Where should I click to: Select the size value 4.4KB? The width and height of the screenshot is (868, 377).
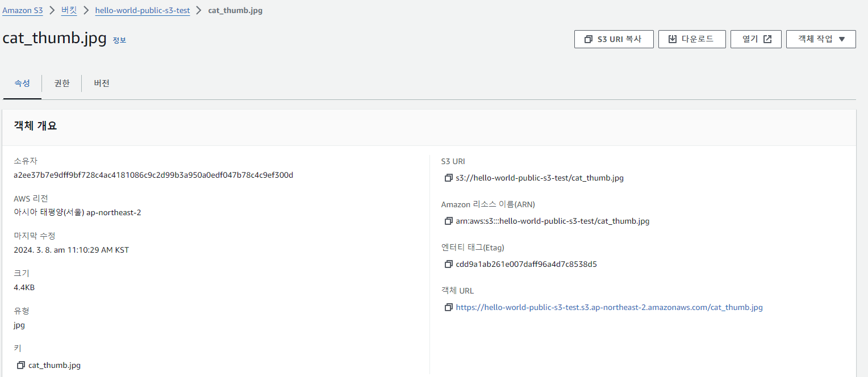coord(24,287)
